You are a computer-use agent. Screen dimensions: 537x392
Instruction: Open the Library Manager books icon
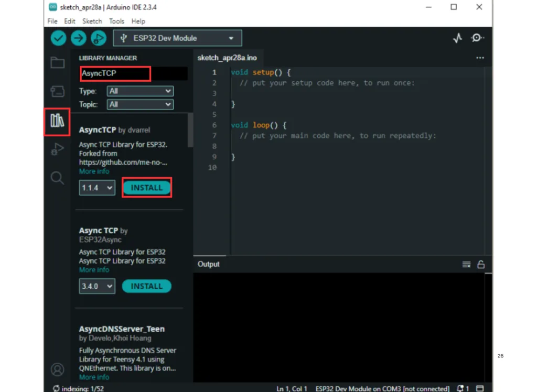click(57, 121)
